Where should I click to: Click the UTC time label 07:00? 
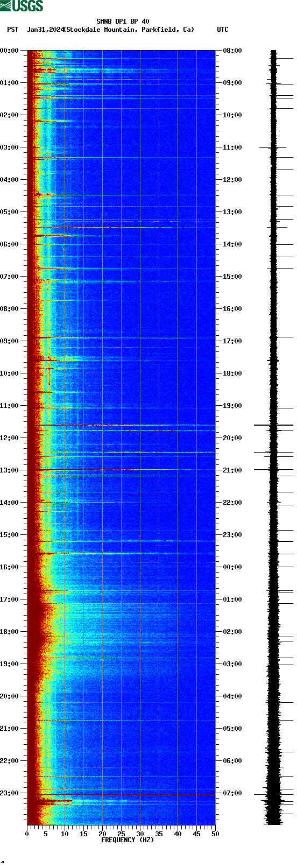(232, 793)
